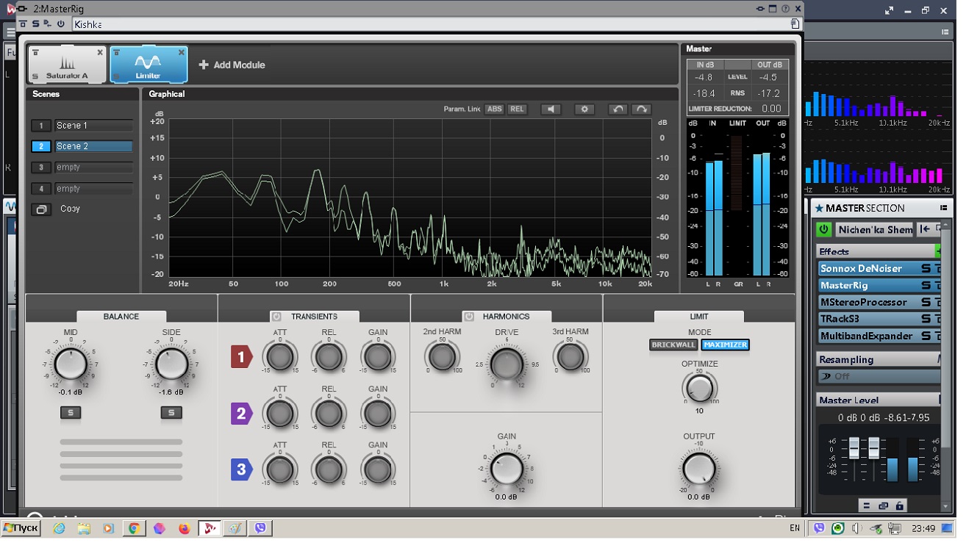Select the Limiter module
Image resolution: width=980 pixels, height=551 pixels.
point(149,65)
